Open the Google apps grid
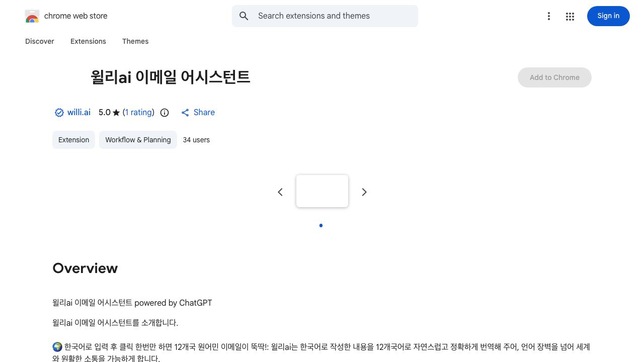644x362 pixels. coord(570,16)
